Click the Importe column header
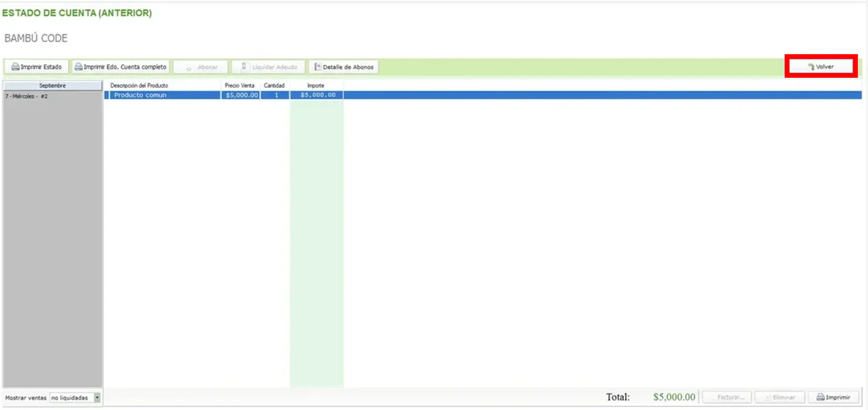This screenshot has height=410, width=868. click(316, 85)
